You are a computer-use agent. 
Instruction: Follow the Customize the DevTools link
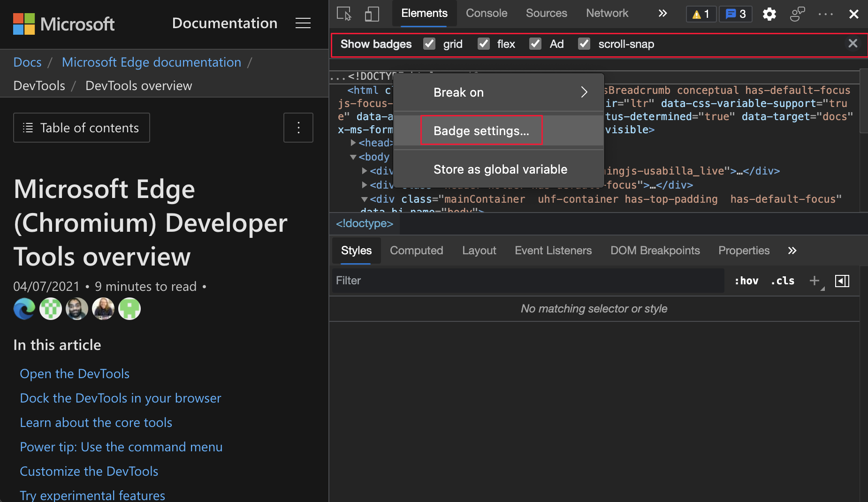(89, 471)
